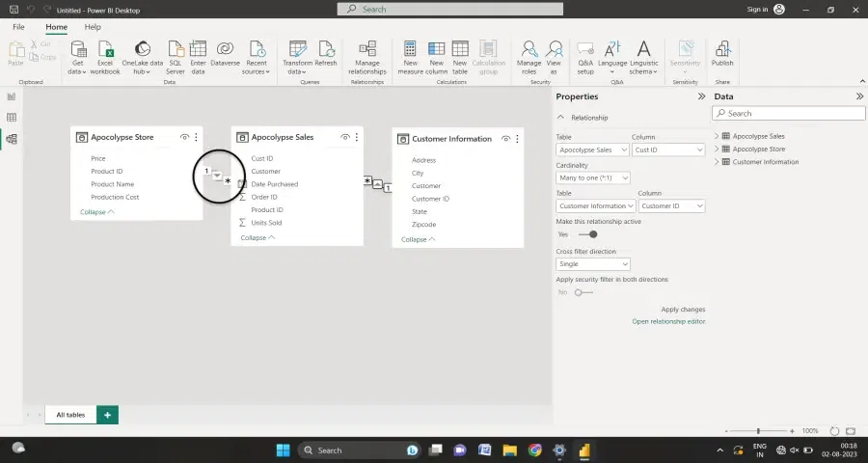Open Q&A setup

(x=585, y=57)
